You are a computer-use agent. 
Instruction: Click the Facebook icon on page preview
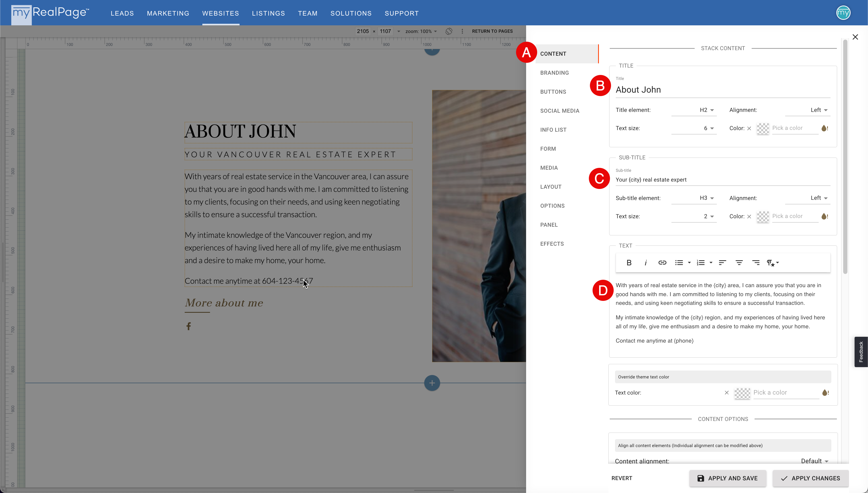(x=188, y=326)
